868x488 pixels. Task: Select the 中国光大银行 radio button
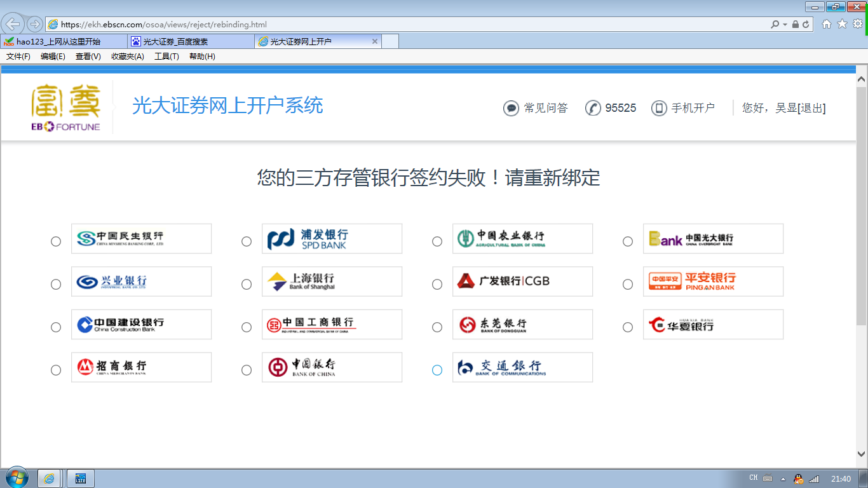pos(628,241)
